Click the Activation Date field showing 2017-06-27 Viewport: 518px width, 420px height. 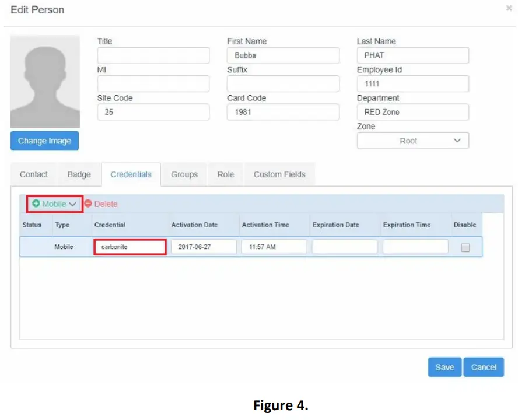202,246
